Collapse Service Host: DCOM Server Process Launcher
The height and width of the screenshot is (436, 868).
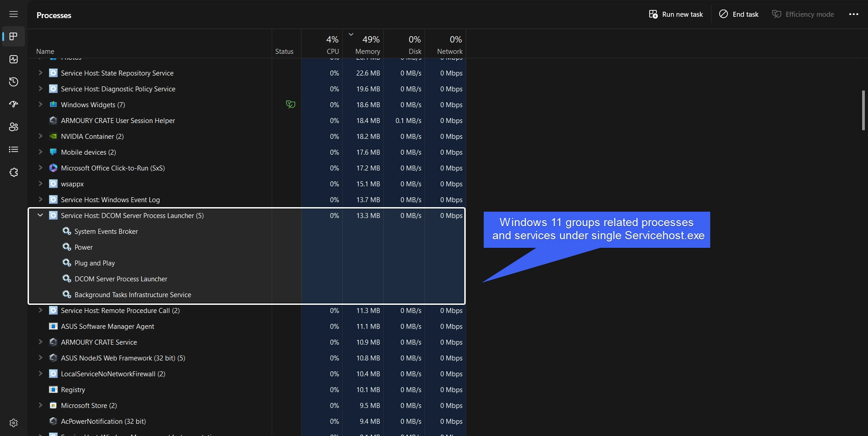click(40, 215)
